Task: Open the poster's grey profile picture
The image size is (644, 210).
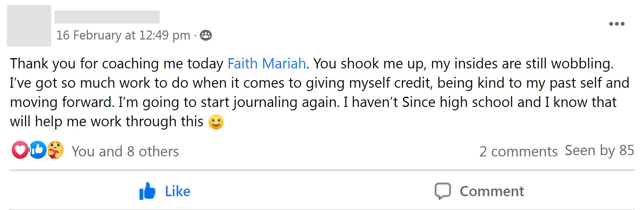Action: tap(29, 26)
